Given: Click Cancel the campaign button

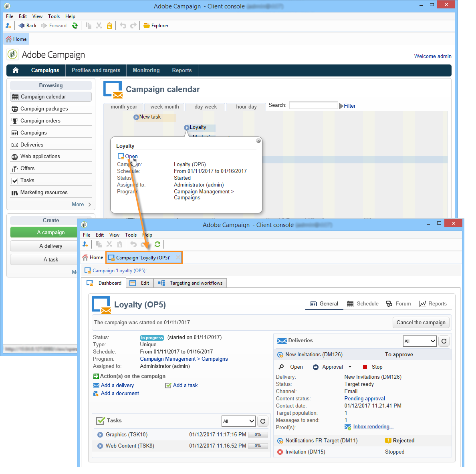Looking at the screenshot, I should point(421,323).
